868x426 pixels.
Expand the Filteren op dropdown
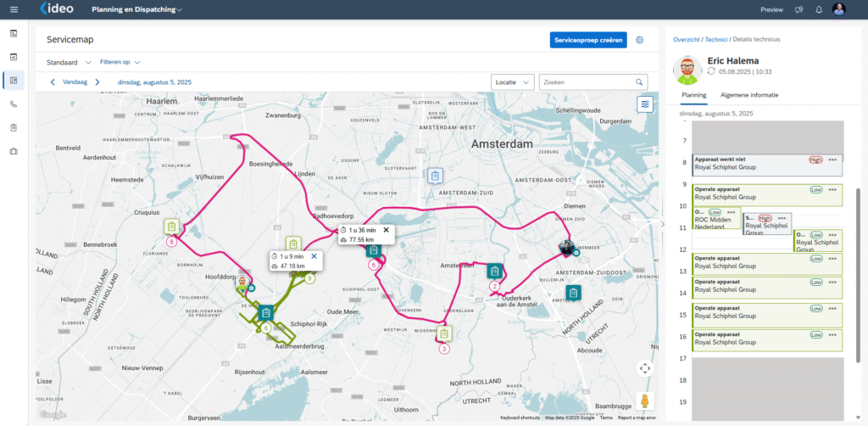120,63
